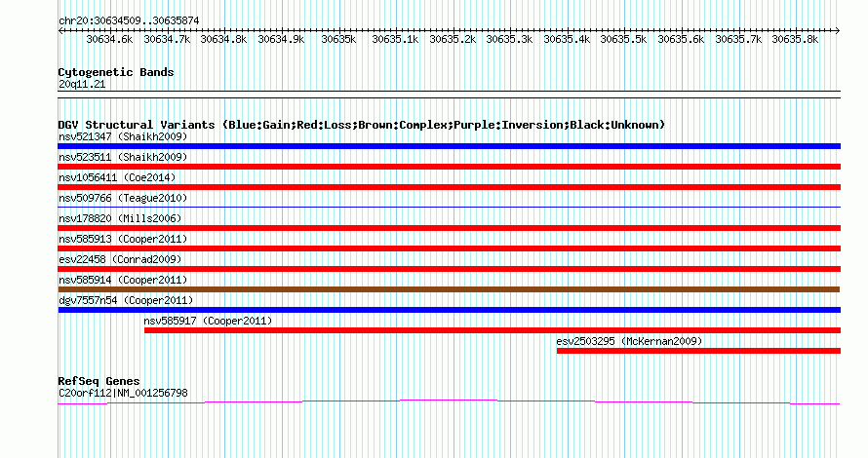Click the red bar of nsv1056411
The image size is (868, 458).
(x=450, y=187)
